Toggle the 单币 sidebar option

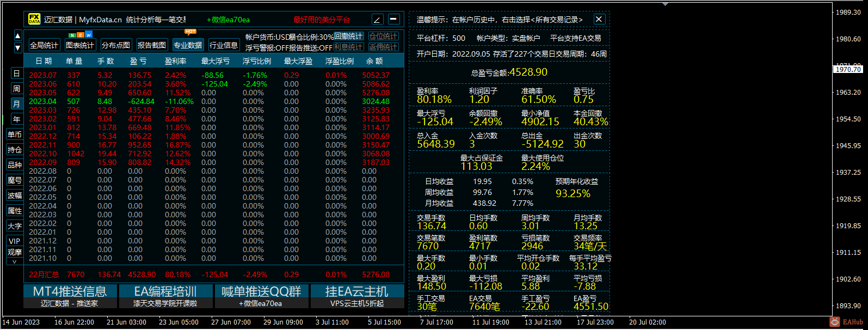15,135
